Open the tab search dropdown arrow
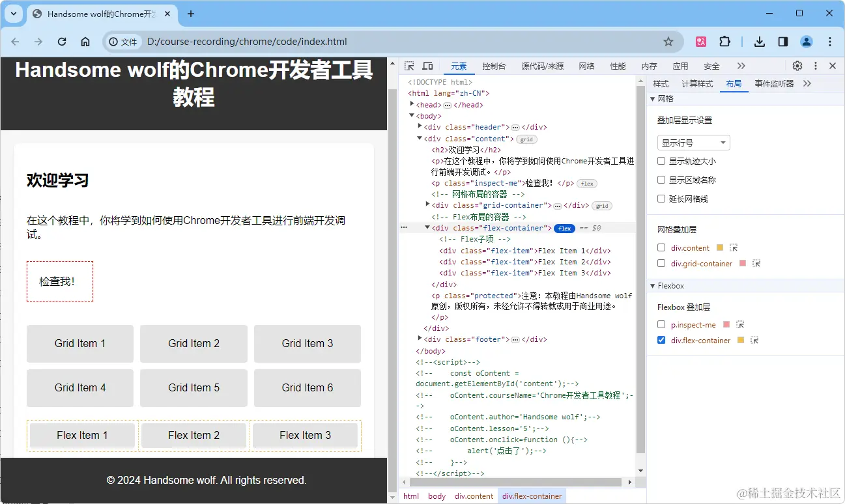845x504 pixels. coord(14,14)
